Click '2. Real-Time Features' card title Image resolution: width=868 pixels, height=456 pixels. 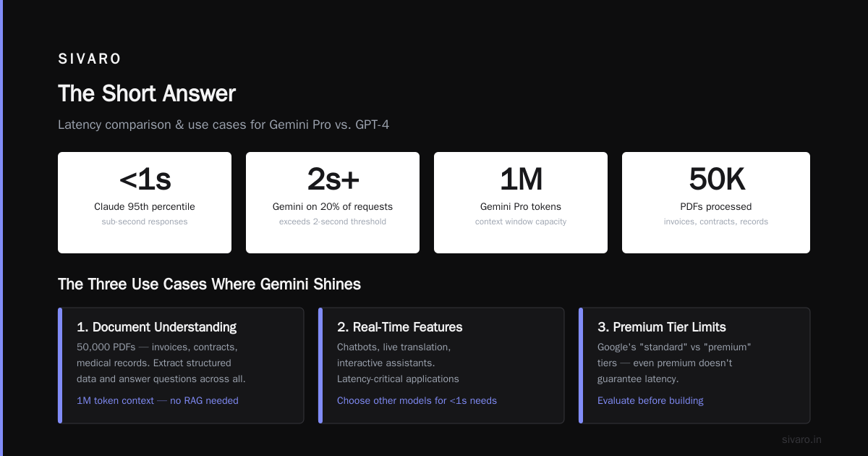pos(399,327)
